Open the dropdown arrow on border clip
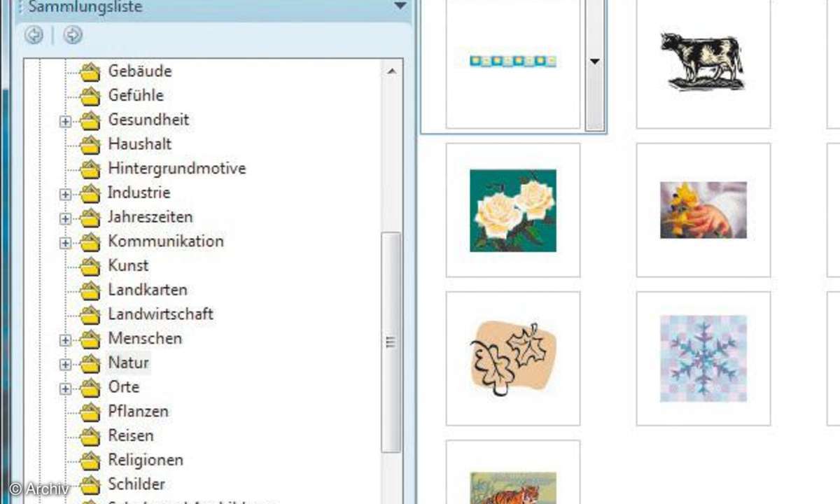Screen dimensions: 840x504 tap(594, 62)
